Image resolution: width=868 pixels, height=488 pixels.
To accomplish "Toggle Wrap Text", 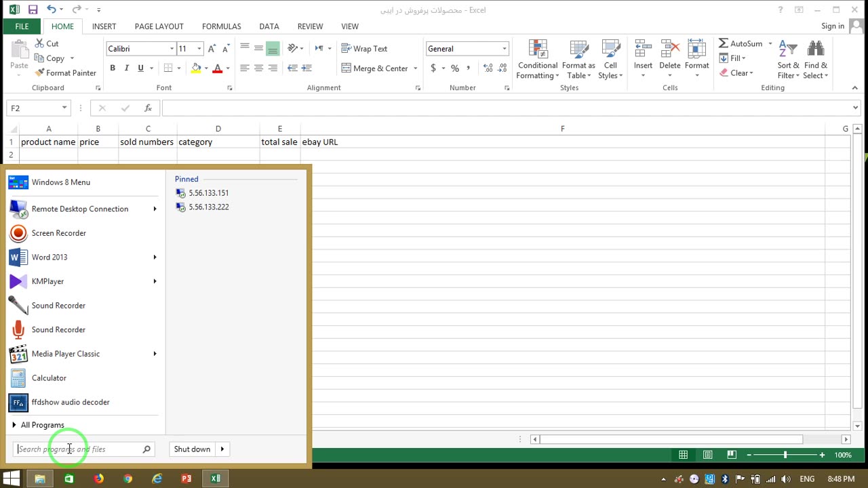I will coord(364,49).
